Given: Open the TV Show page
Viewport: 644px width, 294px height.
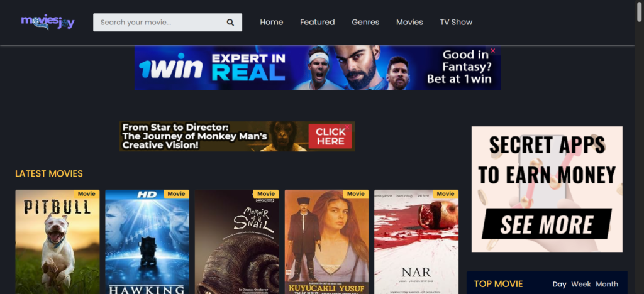Looking at the screenshot, I should (456, 22).
